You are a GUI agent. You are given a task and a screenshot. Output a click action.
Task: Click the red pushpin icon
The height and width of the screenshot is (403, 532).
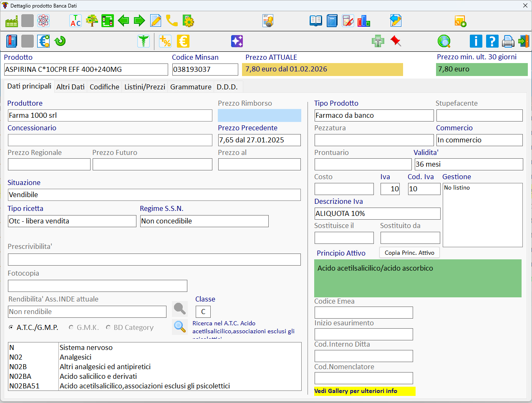(396, 41)
